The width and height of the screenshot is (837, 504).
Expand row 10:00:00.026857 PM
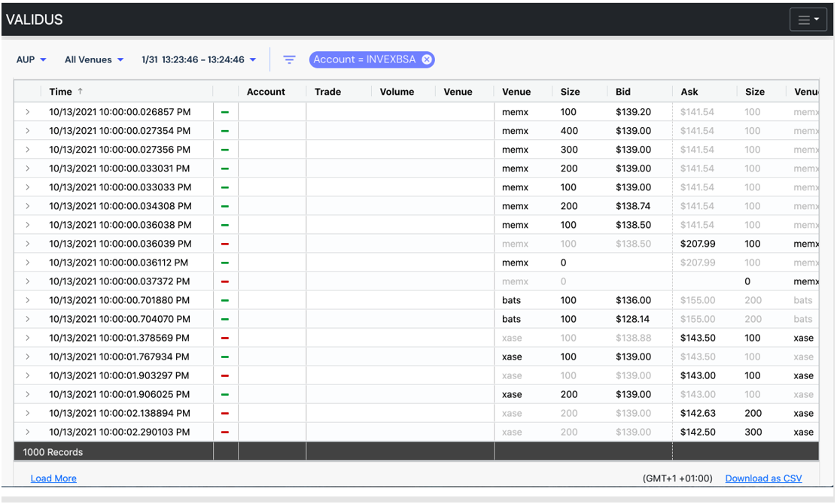[x=27, y=112]
